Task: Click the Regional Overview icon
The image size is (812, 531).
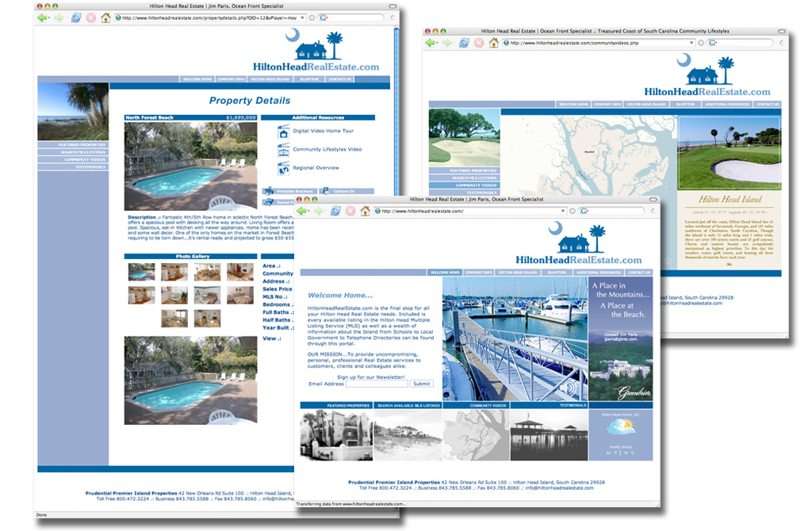Action: [x=283, y=168]
